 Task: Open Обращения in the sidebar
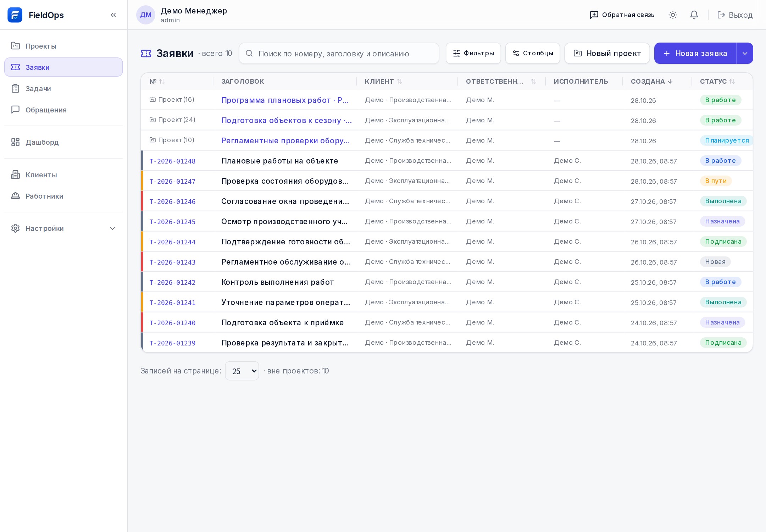(x=63, y=110)
